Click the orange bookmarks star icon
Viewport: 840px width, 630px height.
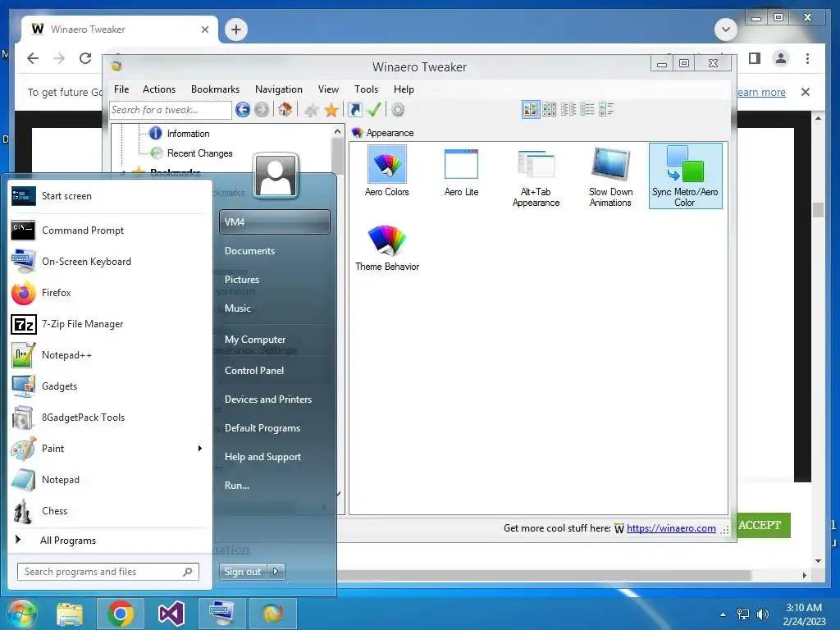pyautogui.click(x=331, y=111)
